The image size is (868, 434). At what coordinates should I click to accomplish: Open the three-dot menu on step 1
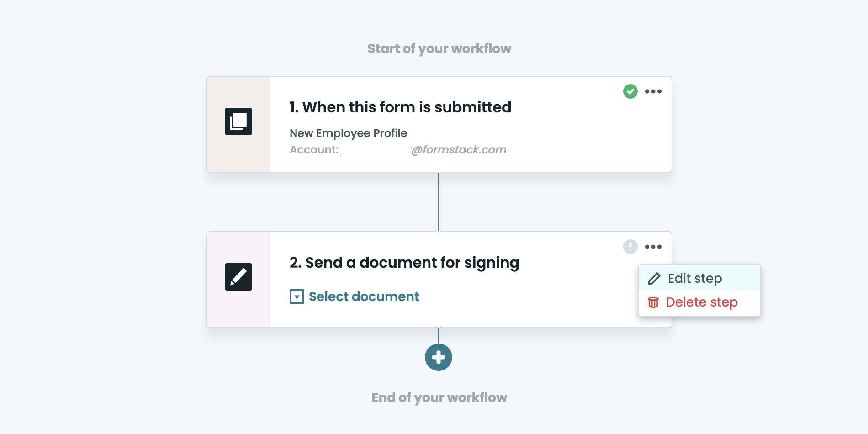click(x=653, y=91)
